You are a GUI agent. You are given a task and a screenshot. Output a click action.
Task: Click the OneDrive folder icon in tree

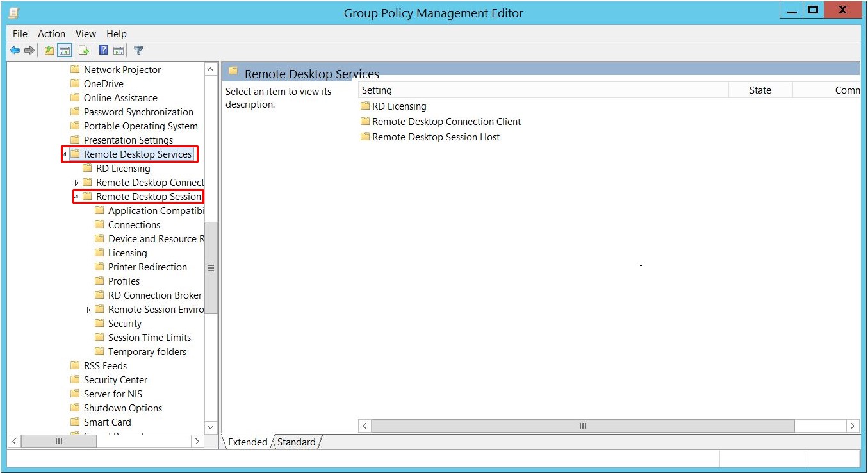pyautogui.click(x=75, y=83)
